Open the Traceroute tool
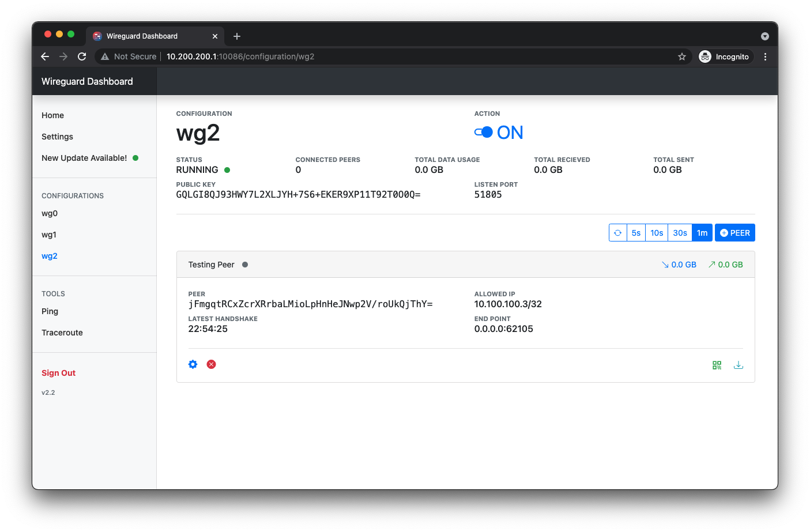This screenshot has width=810, height=532. 62,333
